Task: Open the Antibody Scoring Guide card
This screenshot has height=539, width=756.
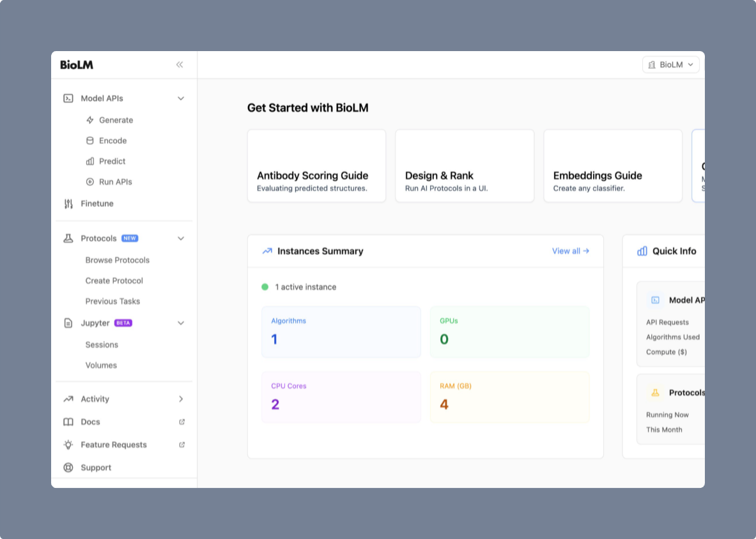Action: point(316,165)
